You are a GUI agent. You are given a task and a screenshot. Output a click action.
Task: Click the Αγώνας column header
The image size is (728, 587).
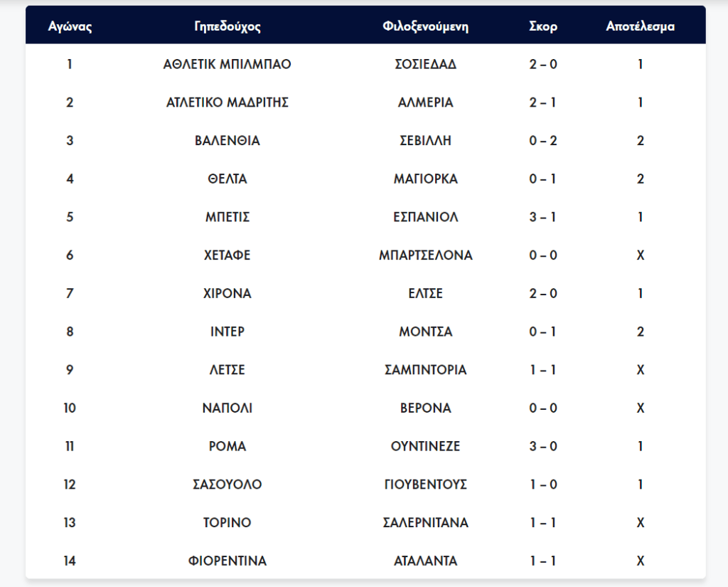(x=70, y=27)
